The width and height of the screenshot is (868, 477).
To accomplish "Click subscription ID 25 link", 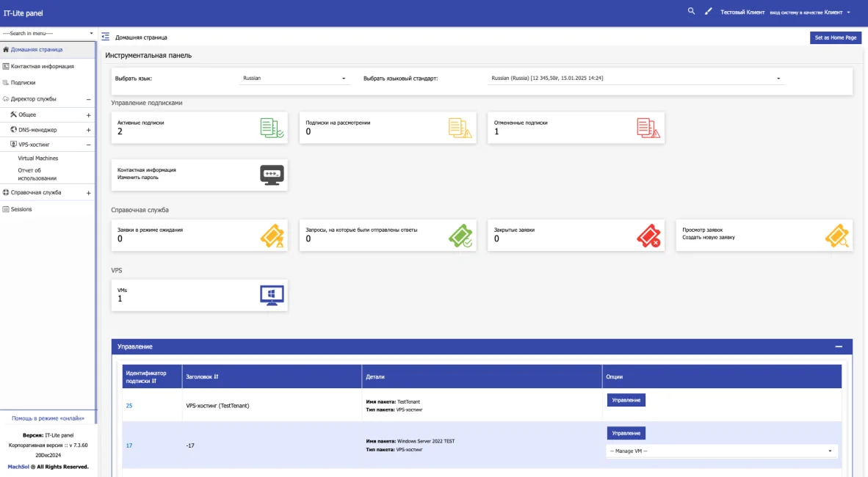I will [129, 406].
